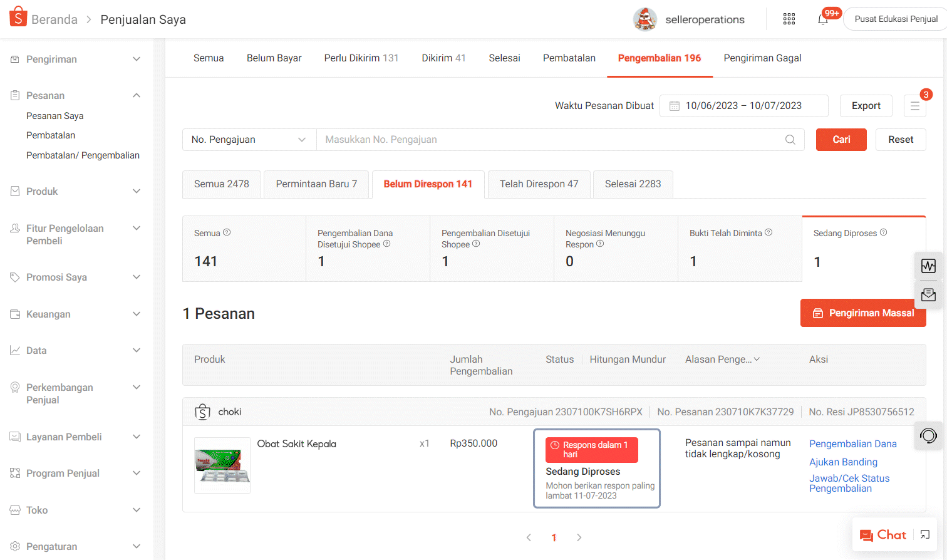The image size is (947, 560).
Task: Open the nine-dot apps grid menu
Action: [789, 19]
